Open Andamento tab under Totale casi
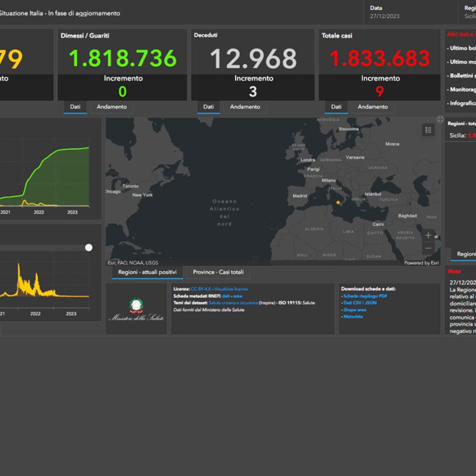476x476 pixels. pyautogui.click(x=373, y=107)
